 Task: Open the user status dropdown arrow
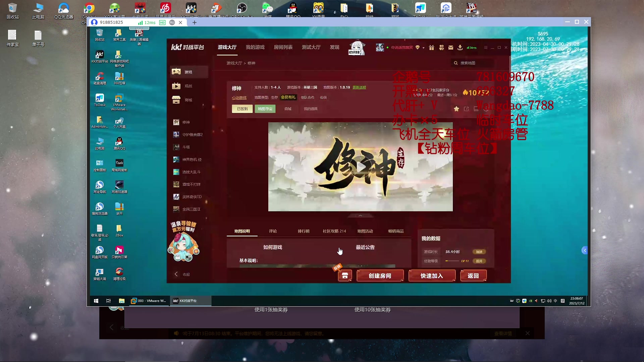424,48
